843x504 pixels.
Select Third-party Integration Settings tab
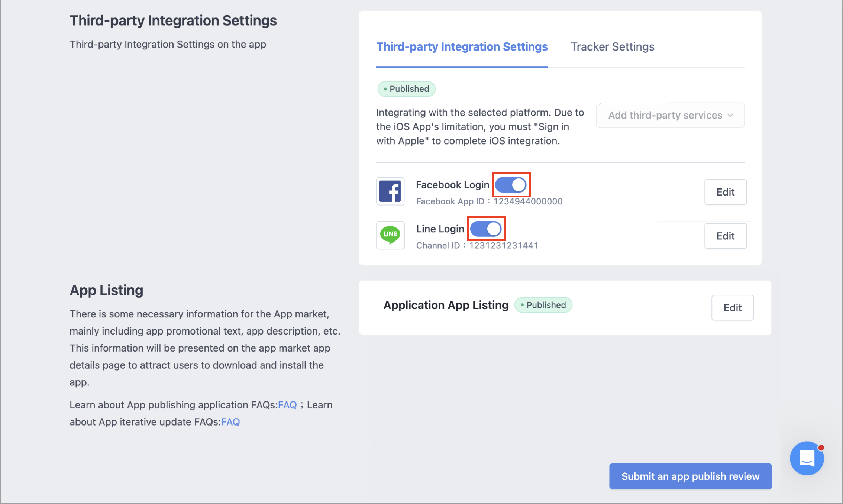coord(462,47)
